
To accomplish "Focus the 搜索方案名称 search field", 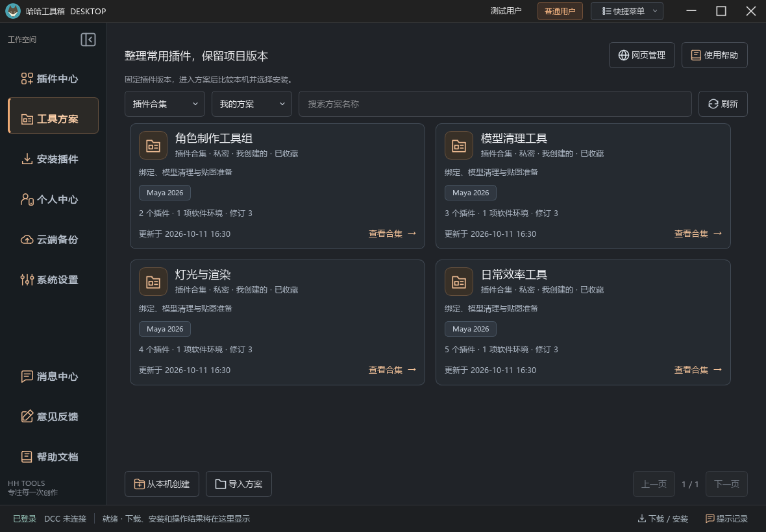I will tap(495, 104).
